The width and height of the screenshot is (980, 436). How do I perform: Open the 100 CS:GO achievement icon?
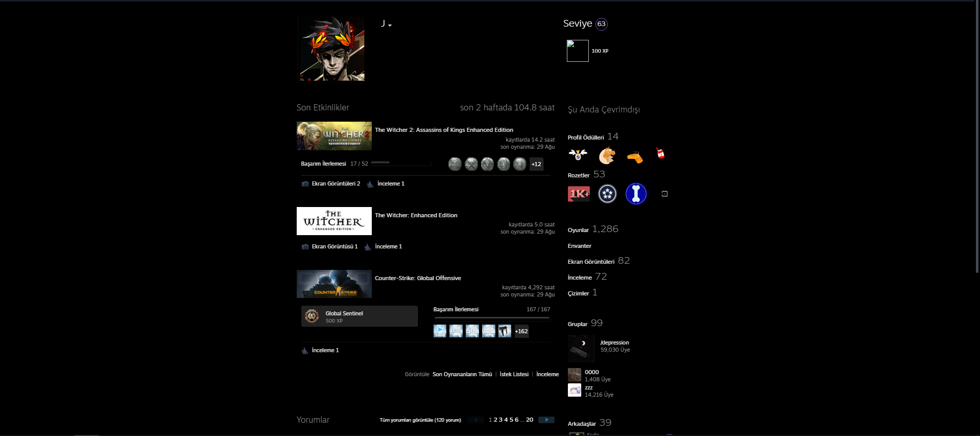tap(489, 331)
